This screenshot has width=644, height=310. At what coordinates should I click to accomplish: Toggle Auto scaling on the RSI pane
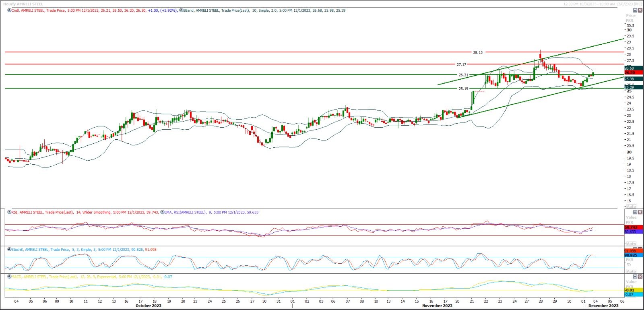(631, 244)
